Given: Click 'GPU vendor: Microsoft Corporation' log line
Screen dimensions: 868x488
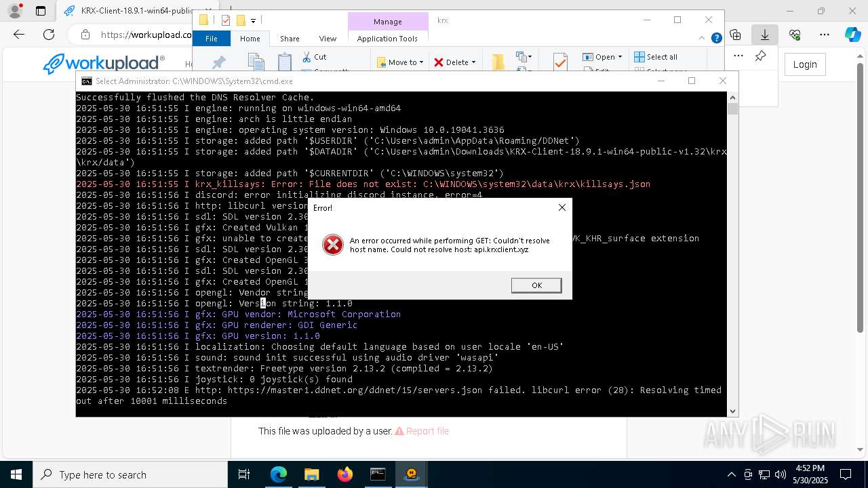Looking at the screenshot, I should [x=238, y=314].
